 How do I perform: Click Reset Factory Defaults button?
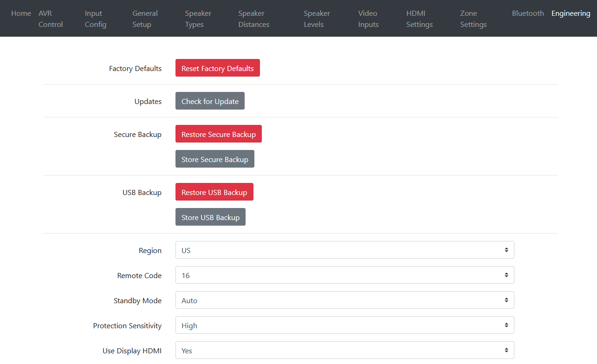217,68
